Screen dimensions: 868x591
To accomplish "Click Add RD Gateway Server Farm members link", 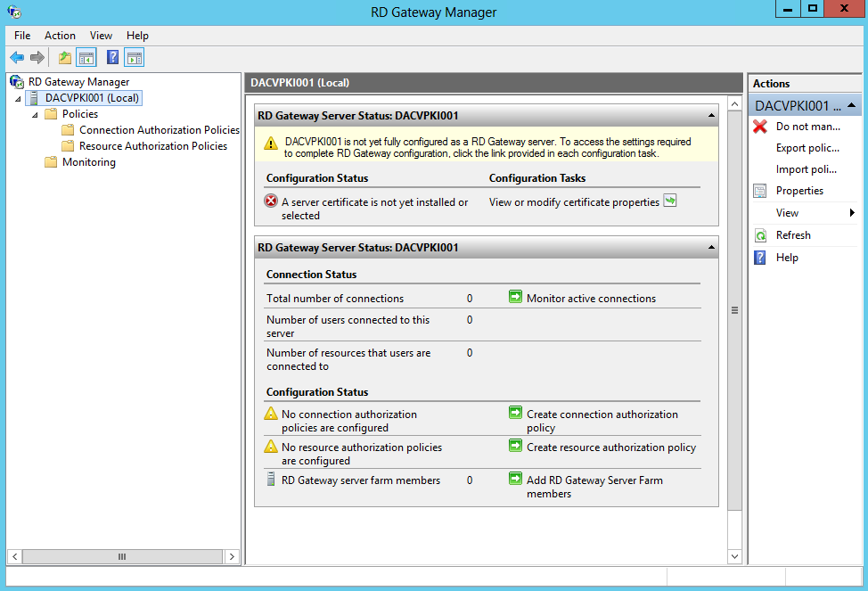I will pyautogui.click(x=594, y=487).
